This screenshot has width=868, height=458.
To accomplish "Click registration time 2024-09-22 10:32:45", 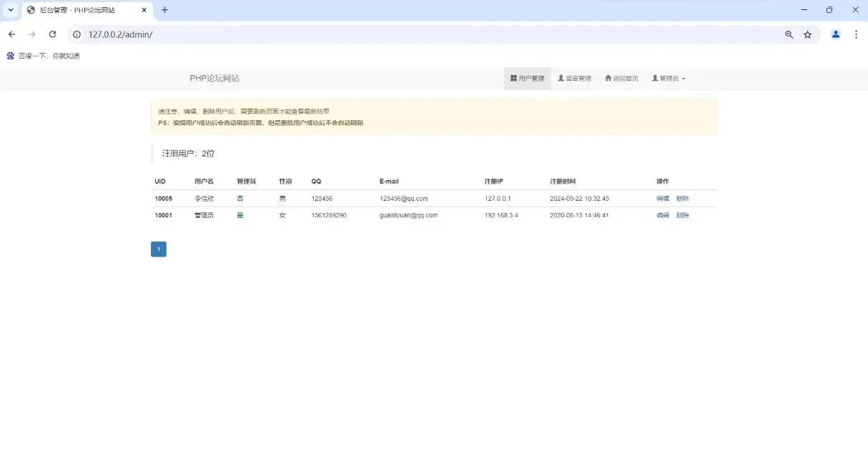I will click(580, 199).
